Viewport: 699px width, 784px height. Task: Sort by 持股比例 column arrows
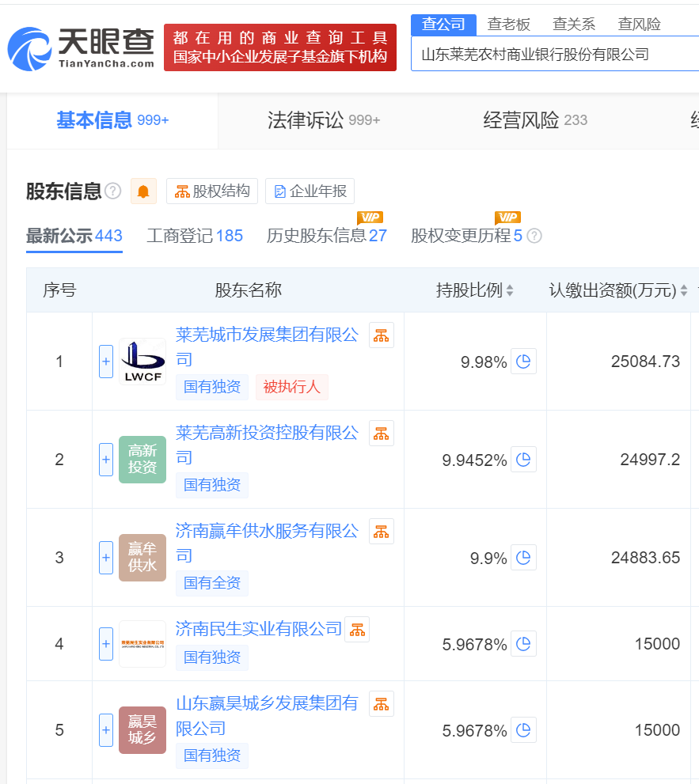click(x=510, y=290)
